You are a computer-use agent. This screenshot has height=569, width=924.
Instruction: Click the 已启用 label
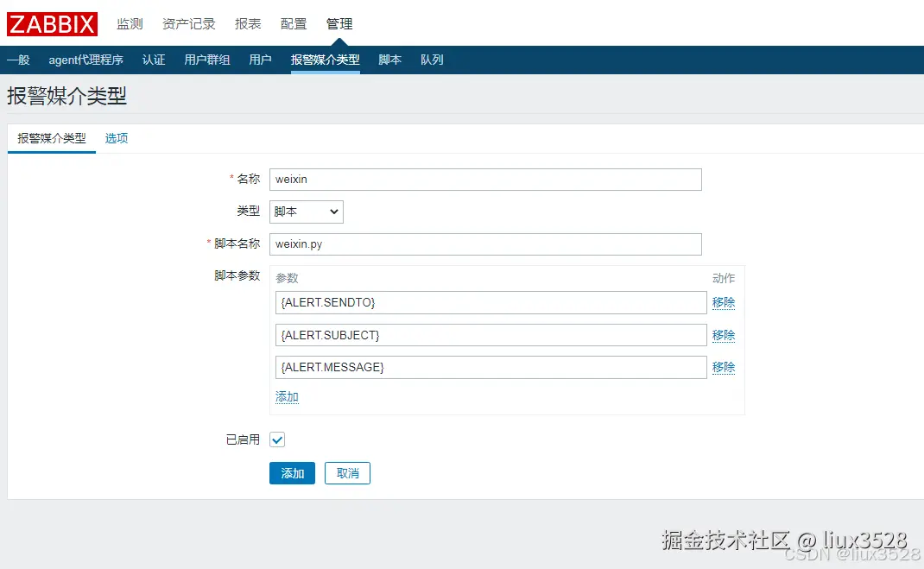(x=243, y=440)
